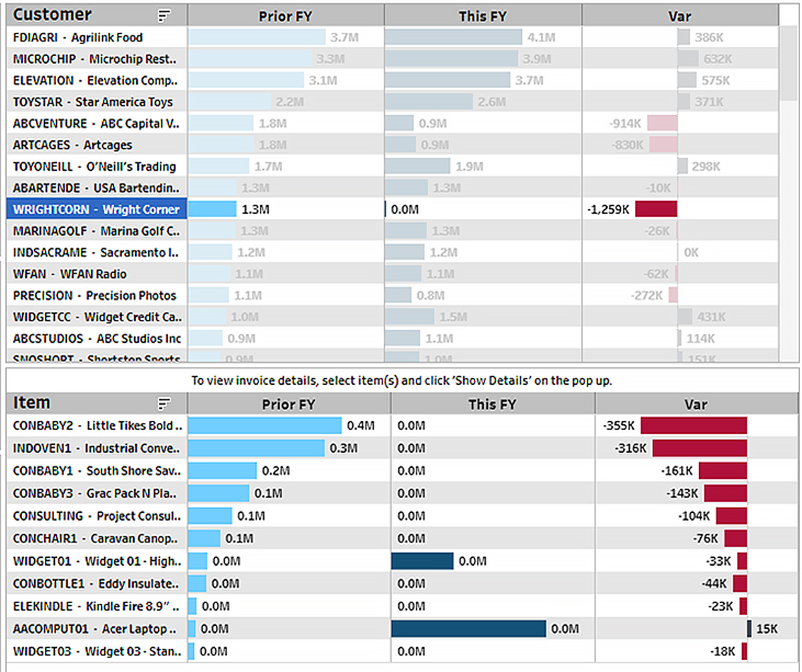
Task: Choose PRECISION - Precision Photos customer
Action: point(98,295)
